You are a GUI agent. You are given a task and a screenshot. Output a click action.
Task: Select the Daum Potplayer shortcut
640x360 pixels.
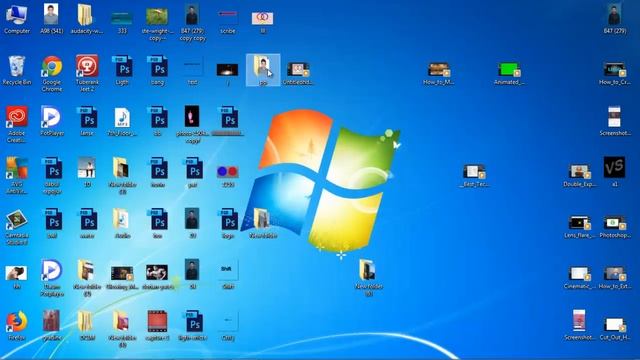[x=52, y=278]
